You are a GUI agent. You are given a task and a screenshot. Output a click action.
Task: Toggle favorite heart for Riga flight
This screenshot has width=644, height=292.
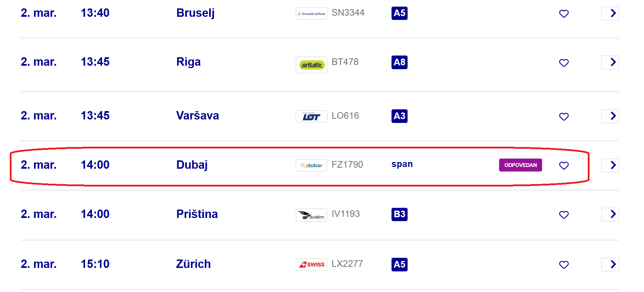click(564, 63)
